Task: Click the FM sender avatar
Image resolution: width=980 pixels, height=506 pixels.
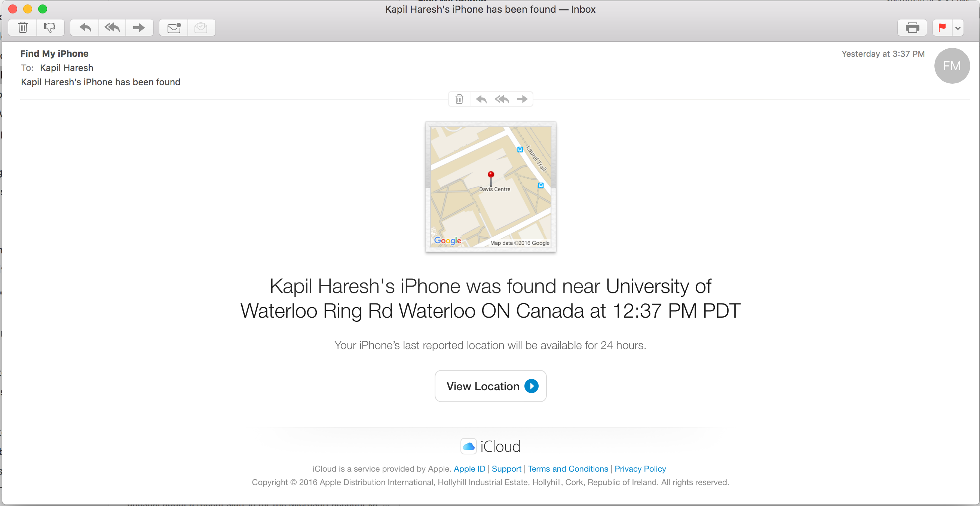Action: click(x=952, y=66)
